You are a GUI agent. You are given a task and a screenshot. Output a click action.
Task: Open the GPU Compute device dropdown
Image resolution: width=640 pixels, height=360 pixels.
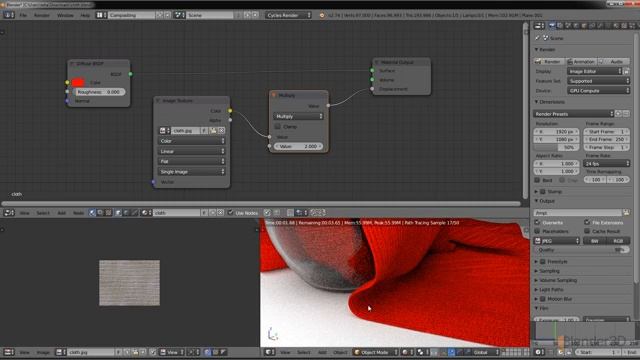click(598, 91)
